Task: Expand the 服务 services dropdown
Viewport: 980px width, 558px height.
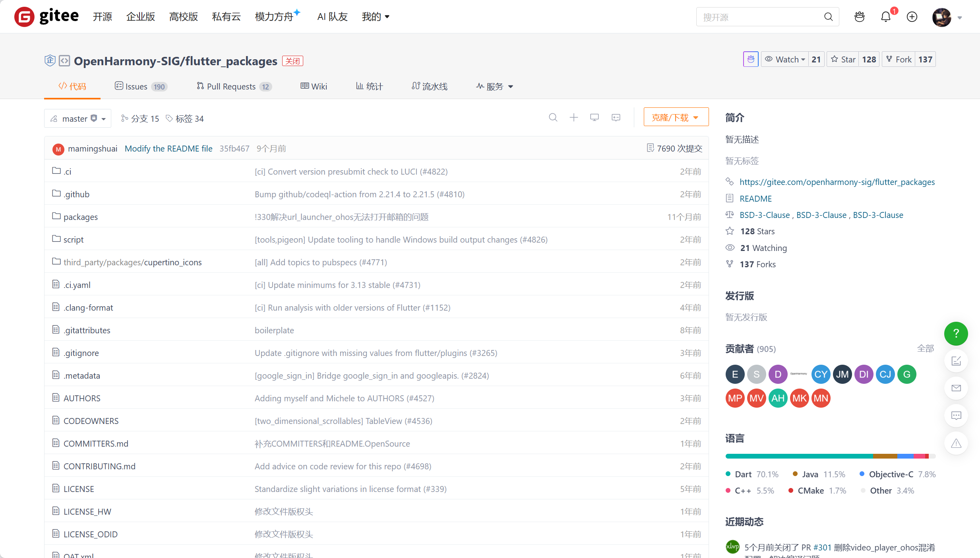Action: [x=495, y=87]
